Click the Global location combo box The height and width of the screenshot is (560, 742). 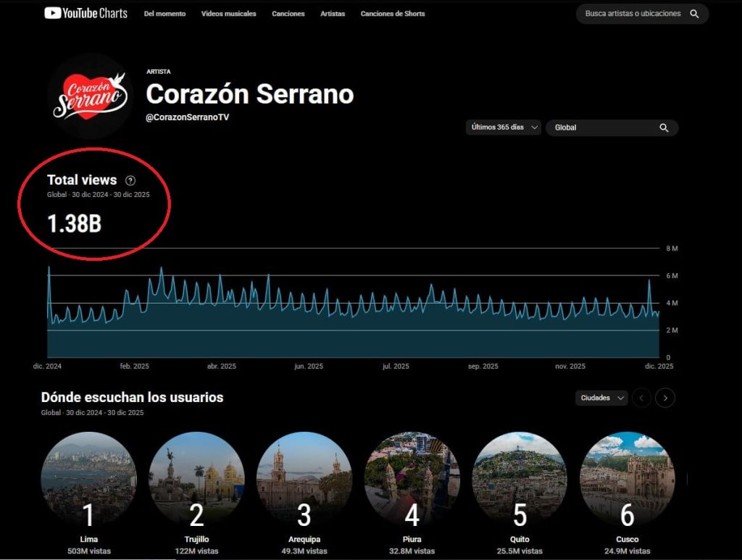point(603,128)
